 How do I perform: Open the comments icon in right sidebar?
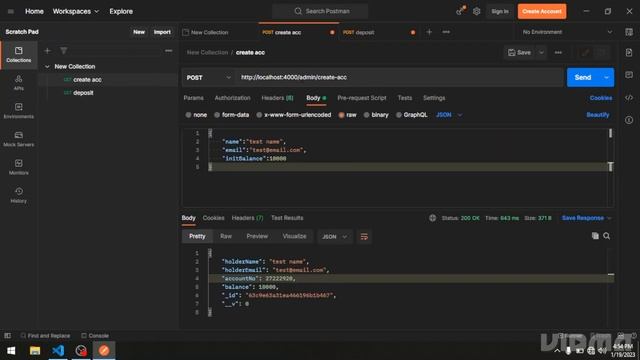(629, 75)
